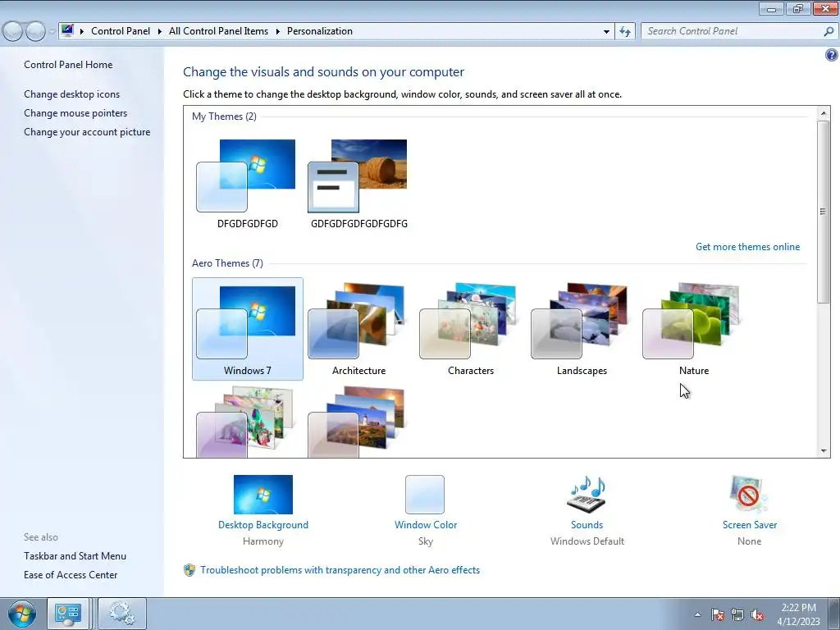Apply the Landscapes theme

pyautogui.click(x=582, y=328)
